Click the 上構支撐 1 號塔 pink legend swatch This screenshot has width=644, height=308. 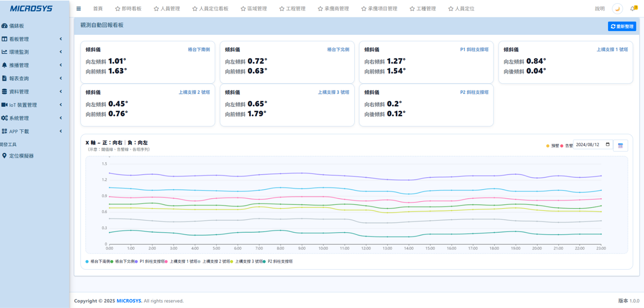167,262
